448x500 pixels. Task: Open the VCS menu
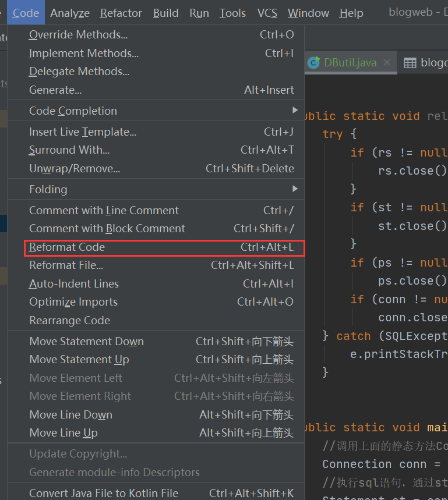267,12
